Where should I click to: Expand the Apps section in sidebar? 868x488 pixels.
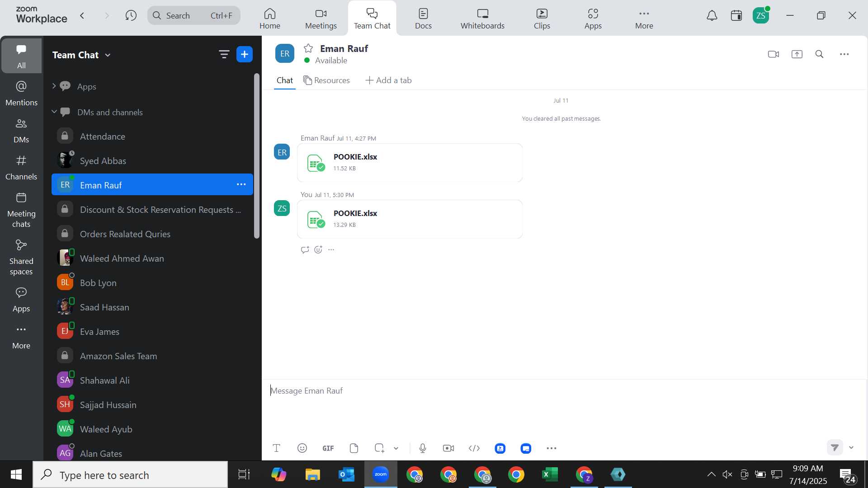click(x=54, y=86)
